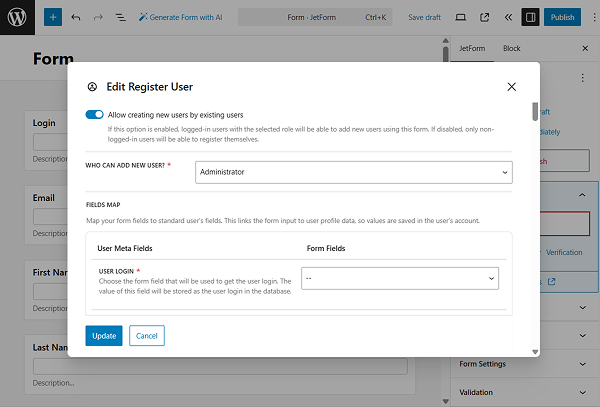The image size is (600, 407).
Task: Click the blue block inserter plus button
Action: [x=53, y=17]
